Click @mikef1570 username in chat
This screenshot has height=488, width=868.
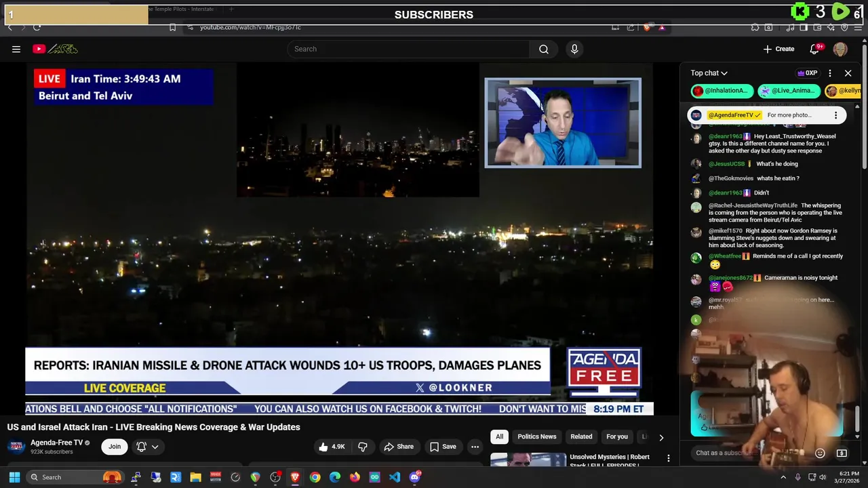pyautogui.click(x=726, y=231)
